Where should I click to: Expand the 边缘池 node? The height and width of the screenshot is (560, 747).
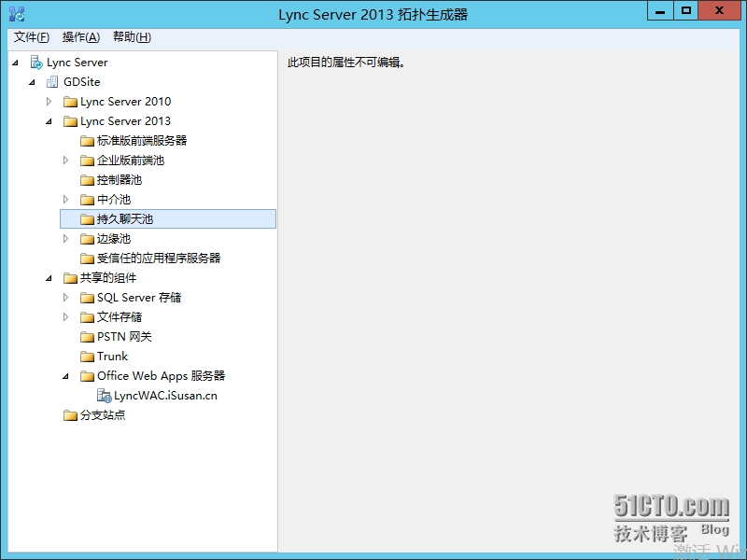click(65, 239)
